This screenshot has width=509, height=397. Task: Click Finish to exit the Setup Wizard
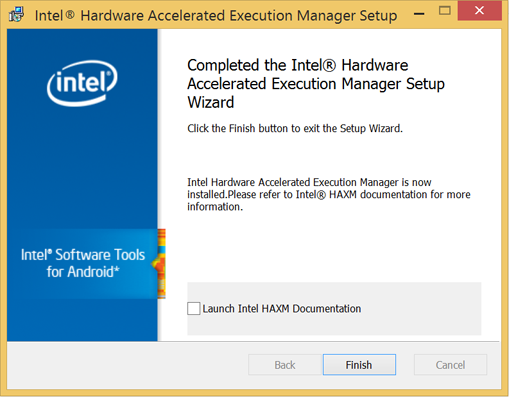[359, 365]
